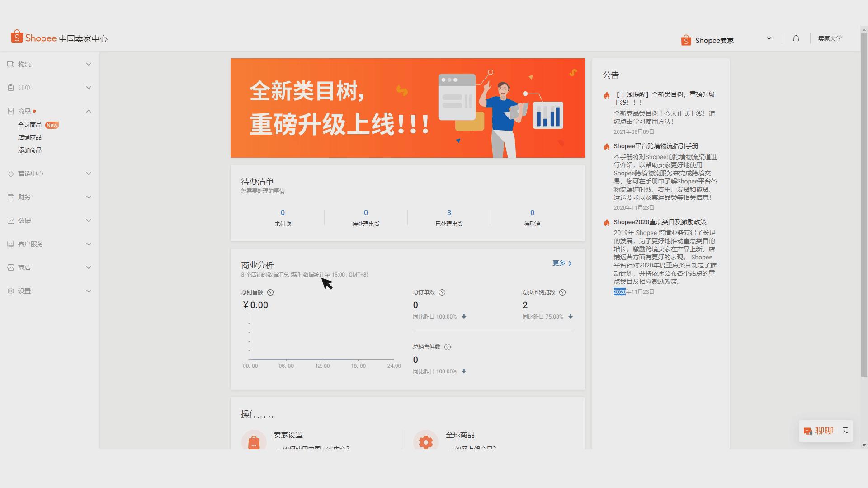Expand the 物流 sidebar chevron

pos(89,64)
